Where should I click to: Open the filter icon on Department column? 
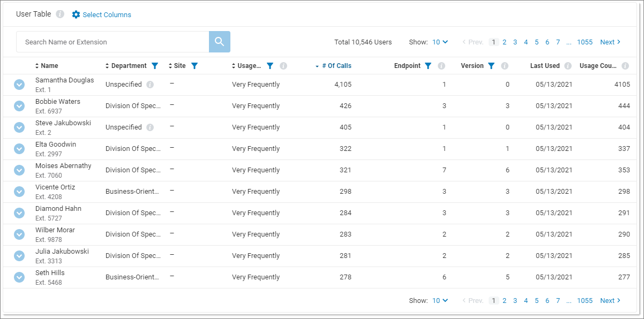point(155,65)
